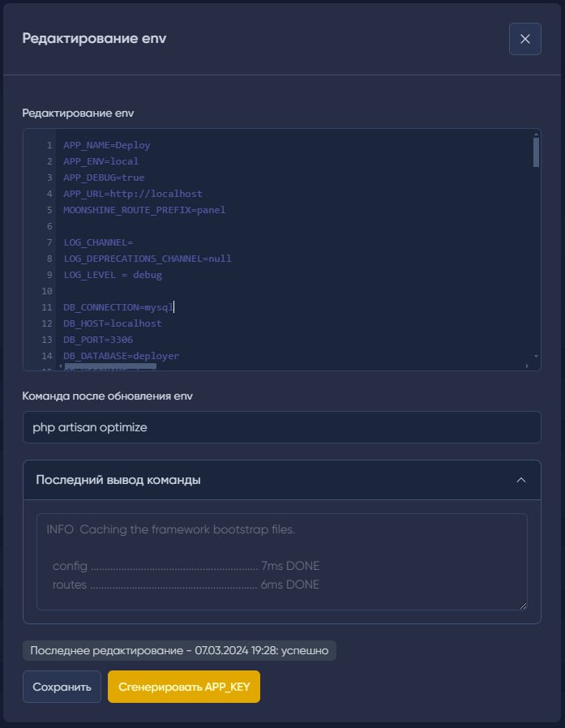
Task: Collapse the "Последний вывод команды" section chevron
Action: pyautogui.click(x=521, y=480)
